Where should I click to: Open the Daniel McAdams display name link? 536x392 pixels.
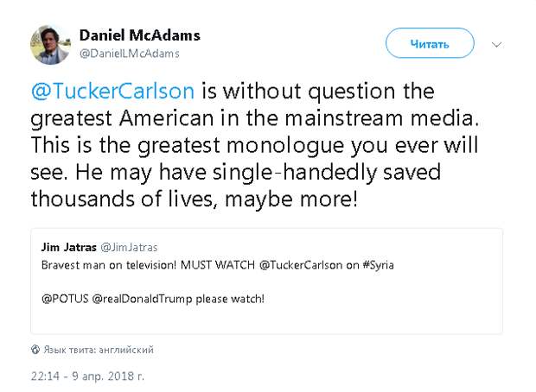pyautogui.click(x=139, y=35)
